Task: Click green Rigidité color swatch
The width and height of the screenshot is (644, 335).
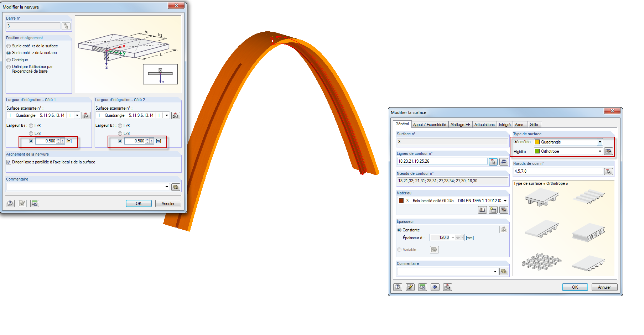Action: pyautogui.click(x=537, y=151)
